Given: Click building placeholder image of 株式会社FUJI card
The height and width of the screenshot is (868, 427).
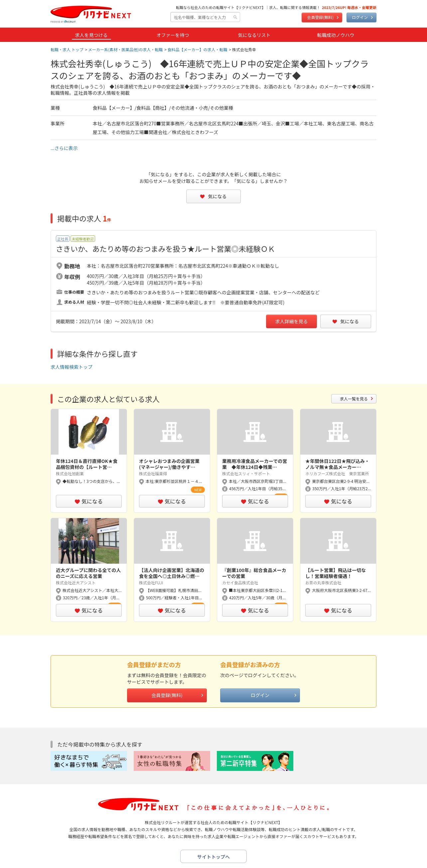Looking at the screenshot, I should pyautogui.click(x=172, y=541).
